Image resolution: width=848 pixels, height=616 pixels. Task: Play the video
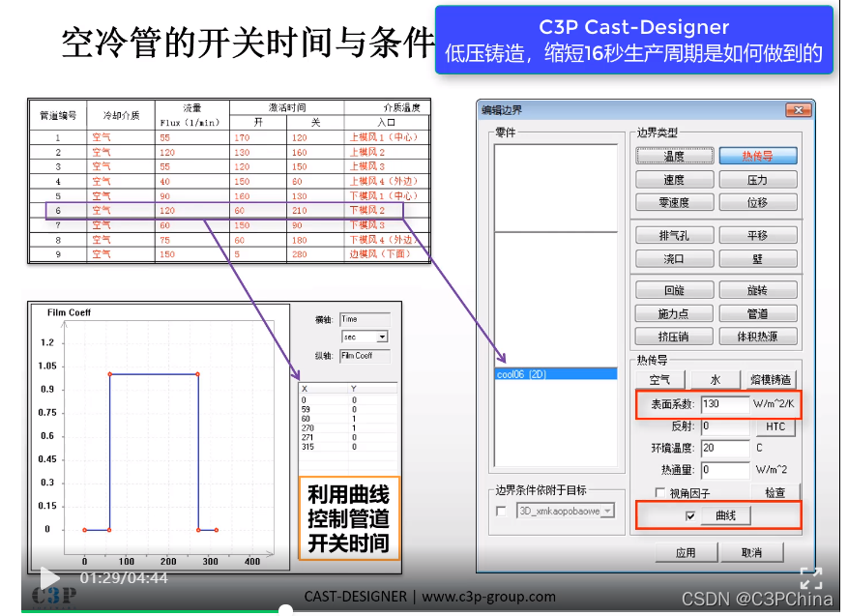click(49, 577)
